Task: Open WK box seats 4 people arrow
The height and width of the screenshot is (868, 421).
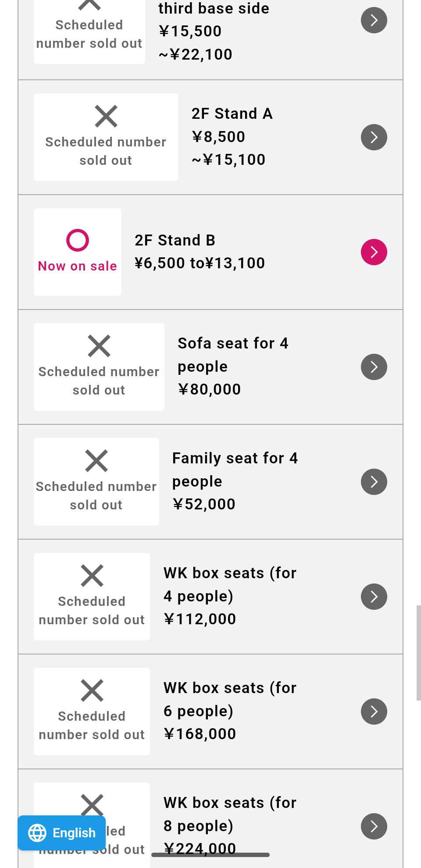Action: pyautogui.click(x=374, y=597)
